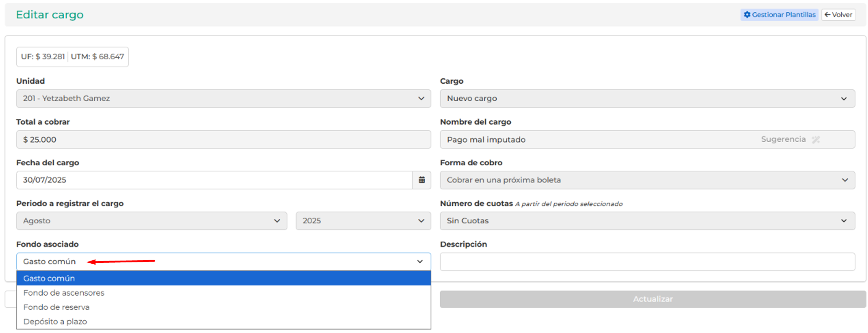Screen dimensions: 868x333
Task: Open the 2025 year dropdown
Action: tap(363, 221)
